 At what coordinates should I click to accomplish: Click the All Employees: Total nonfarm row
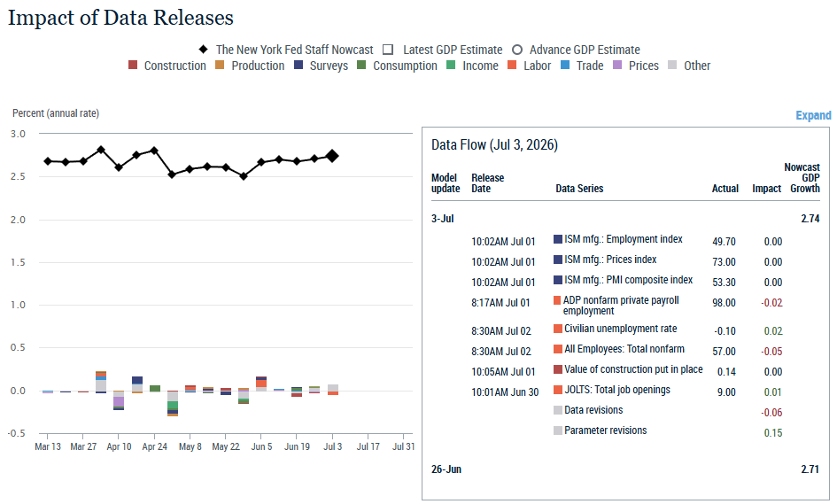point(627,351)
